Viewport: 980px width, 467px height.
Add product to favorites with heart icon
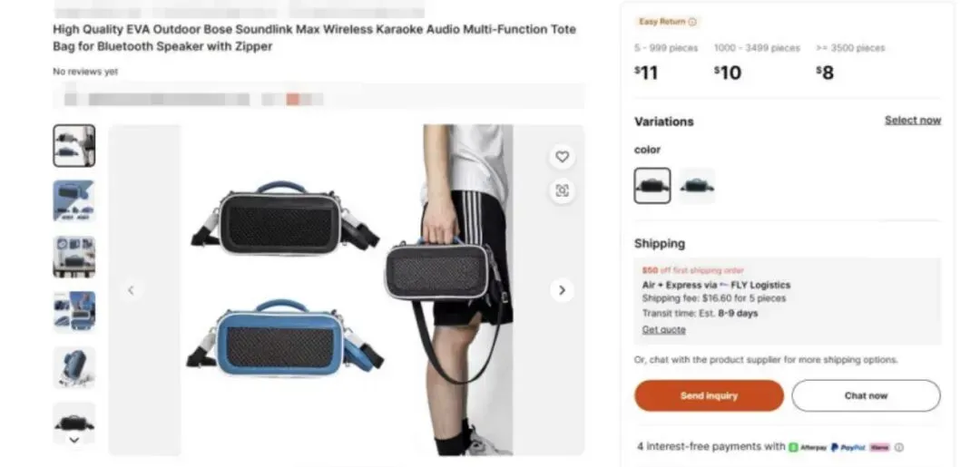562,157
